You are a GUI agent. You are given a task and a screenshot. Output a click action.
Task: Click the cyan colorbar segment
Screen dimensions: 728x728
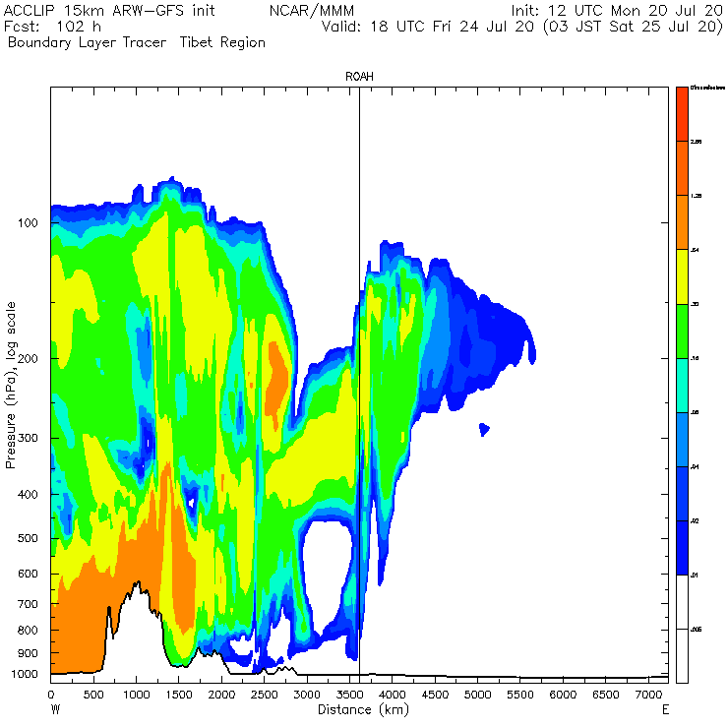[x=682, y=386]
